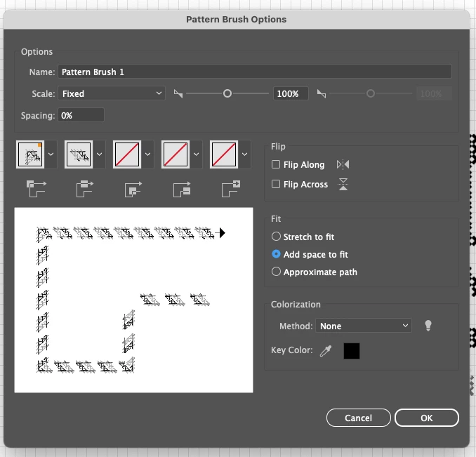Click the colorization tips lightbulb icon
Image resolution: width=476 pixels, height=457 pixels.
428,326
